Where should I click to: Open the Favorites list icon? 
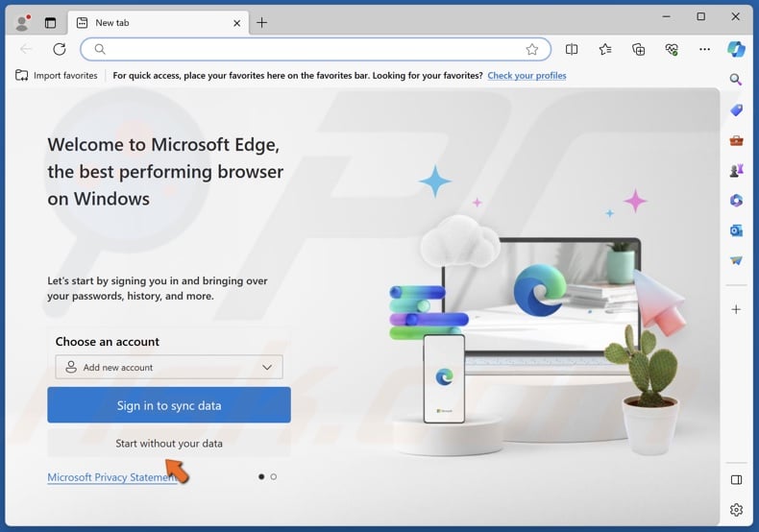pyautogui.click(x=605, y=49)
